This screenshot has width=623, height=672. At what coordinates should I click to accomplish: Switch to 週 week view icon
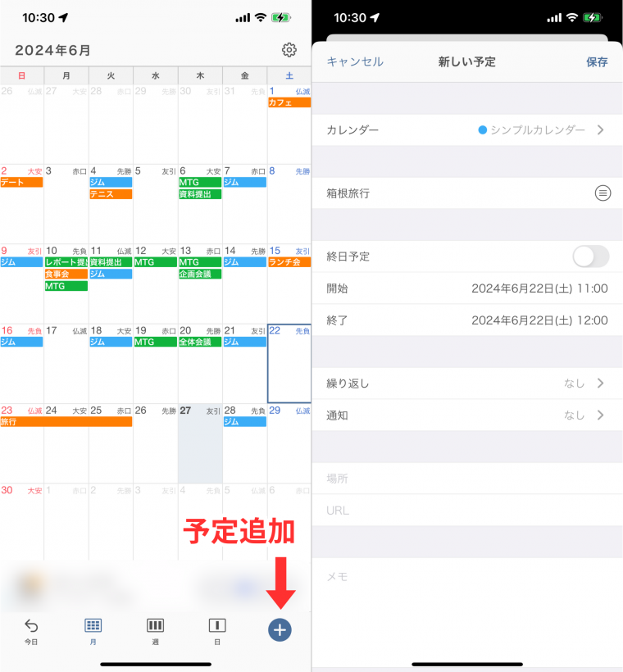tap(155, 626)
